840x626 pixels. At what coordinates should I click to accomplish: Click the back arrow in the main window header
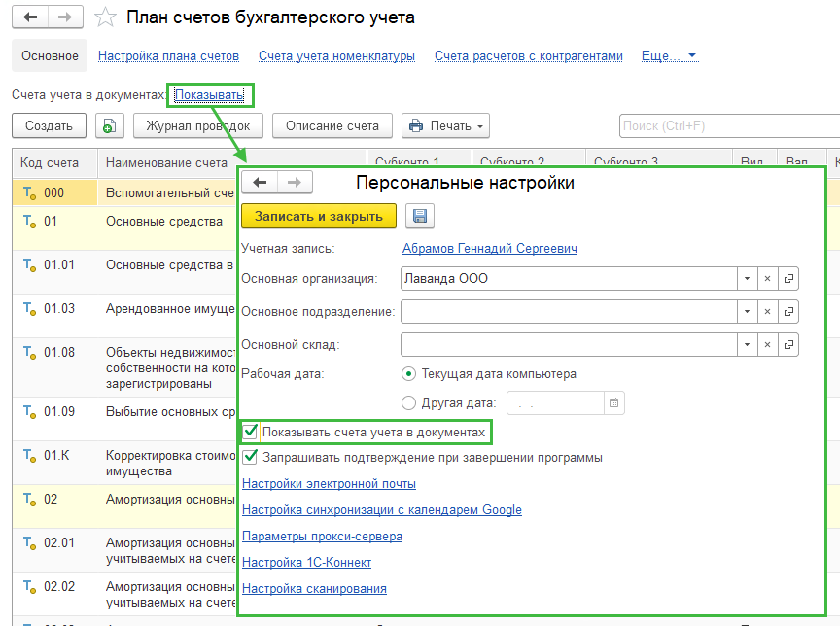tap(30, 17)
